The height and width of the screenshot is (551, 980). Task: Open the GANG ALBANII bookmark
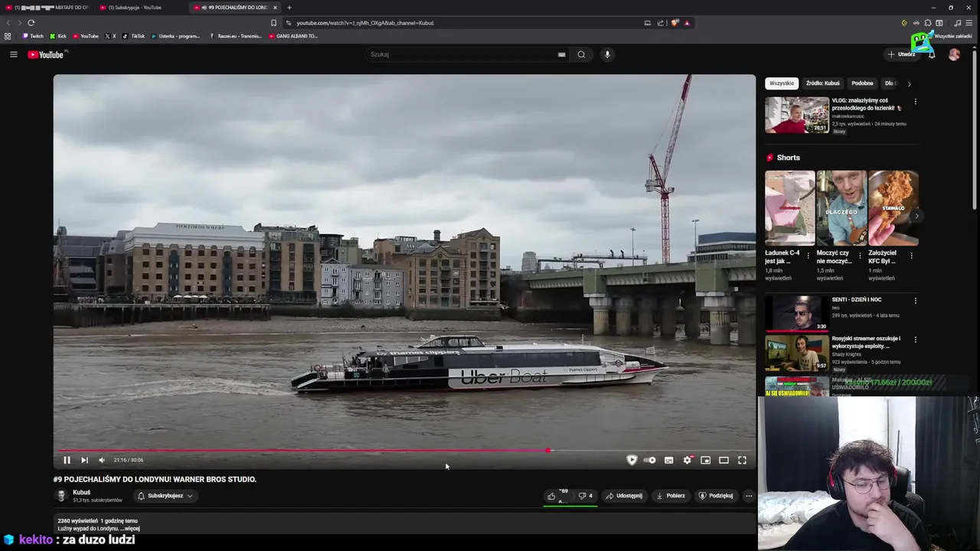[x=293, y=36]
